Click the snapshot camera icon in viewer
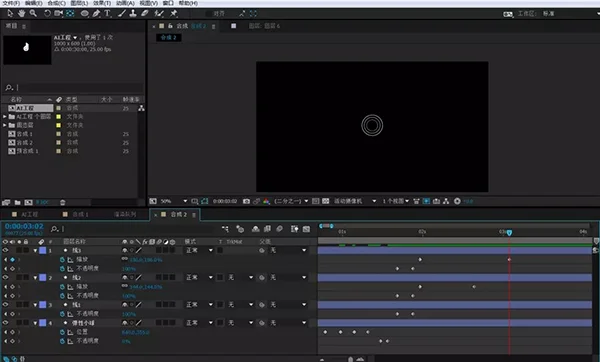Viewport: 600px width, 362px height. [246, 201]
